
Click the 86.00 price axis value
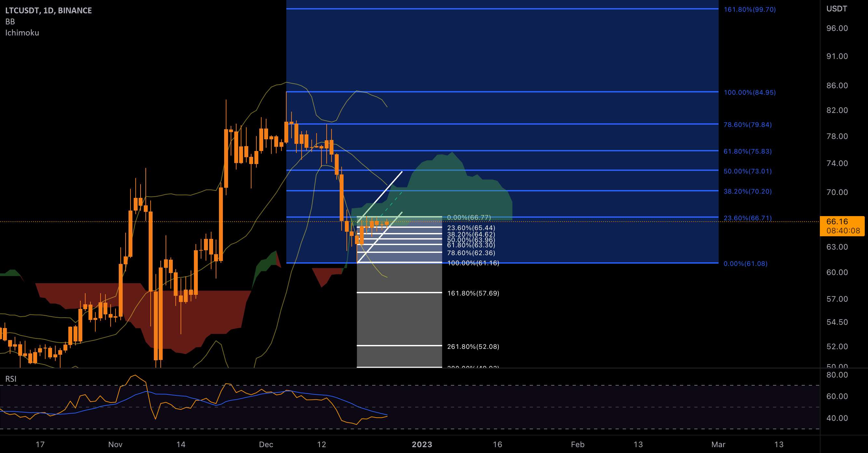(x=837, y=86)
